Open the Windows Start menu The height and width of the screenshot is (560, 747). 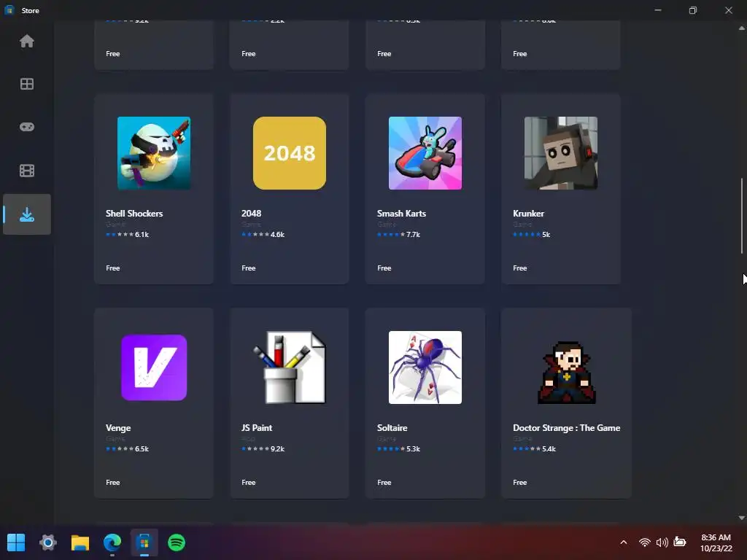click(16, 542)
